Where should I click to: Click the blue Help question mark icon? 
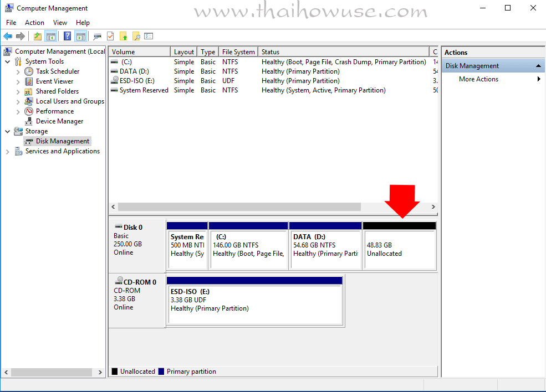pyautogui.click(x=68, y=36)
